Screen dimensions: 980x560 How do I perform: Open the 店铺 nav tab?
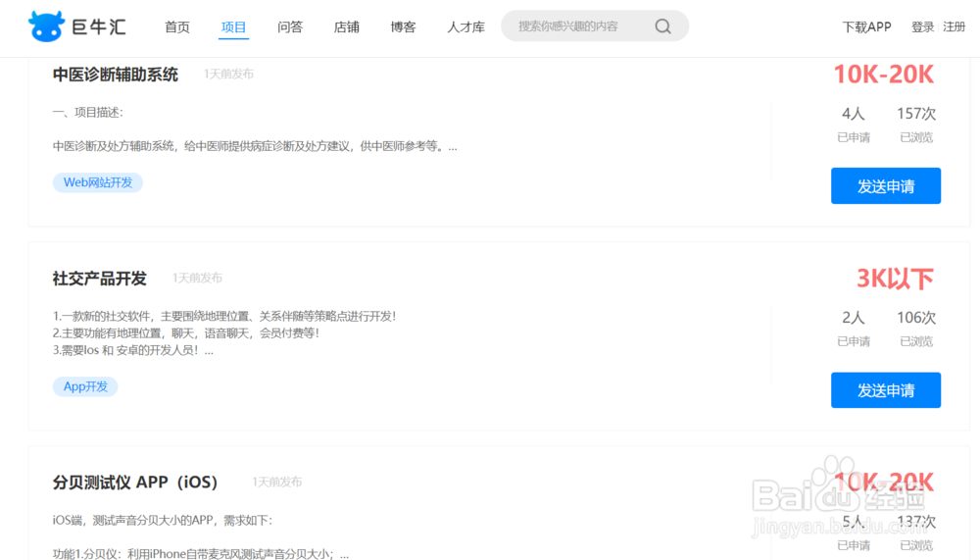coord(346,26)
